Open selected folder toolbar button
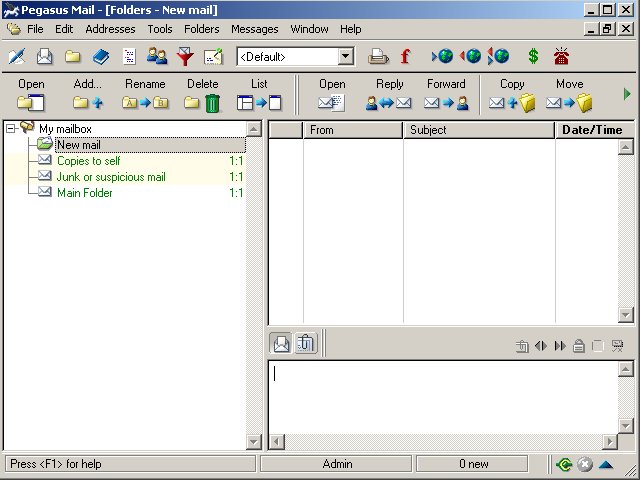 [x=31, y=94]
